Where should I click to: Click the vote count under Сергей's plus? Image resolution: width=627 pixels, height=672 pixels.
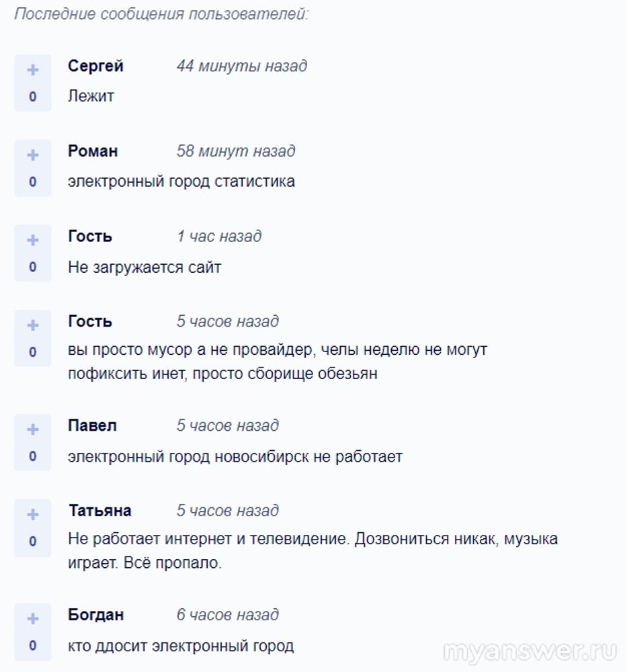[33, 97]
